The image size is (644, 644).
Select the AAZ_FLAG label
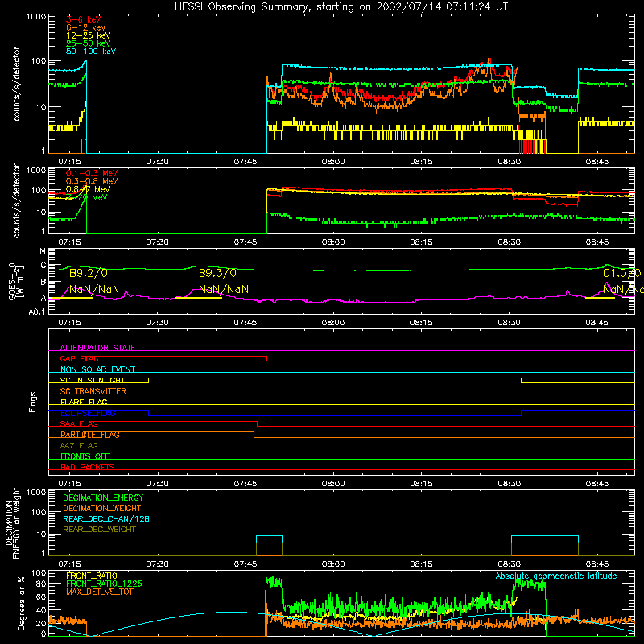pos(79,445)
